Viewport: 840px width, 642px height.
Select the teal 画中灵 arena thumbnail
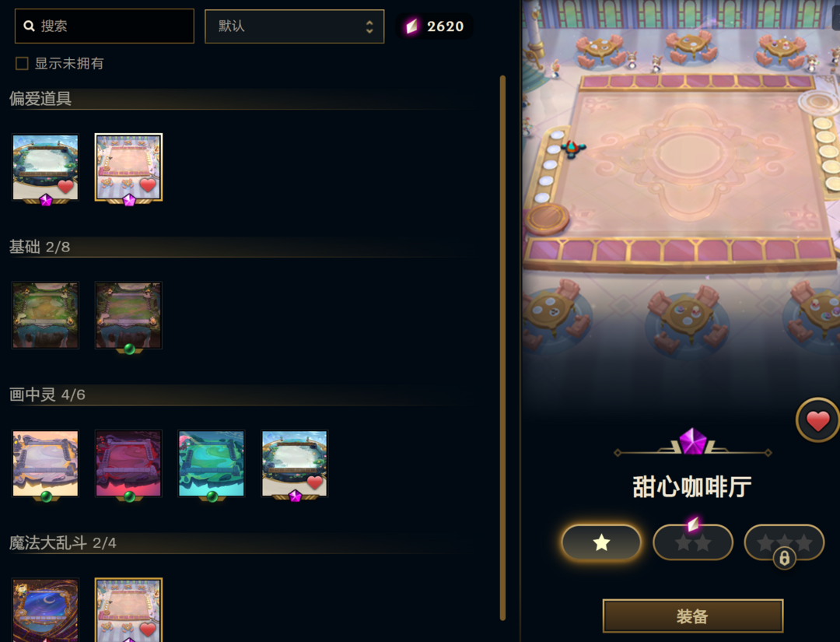pos(212,464)
